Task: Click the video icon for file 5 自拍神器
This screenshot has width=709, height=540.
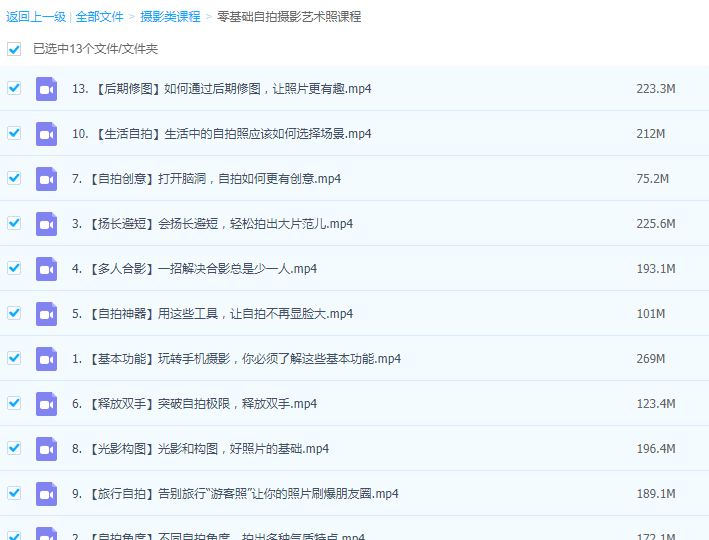Action: pos(47,314)
